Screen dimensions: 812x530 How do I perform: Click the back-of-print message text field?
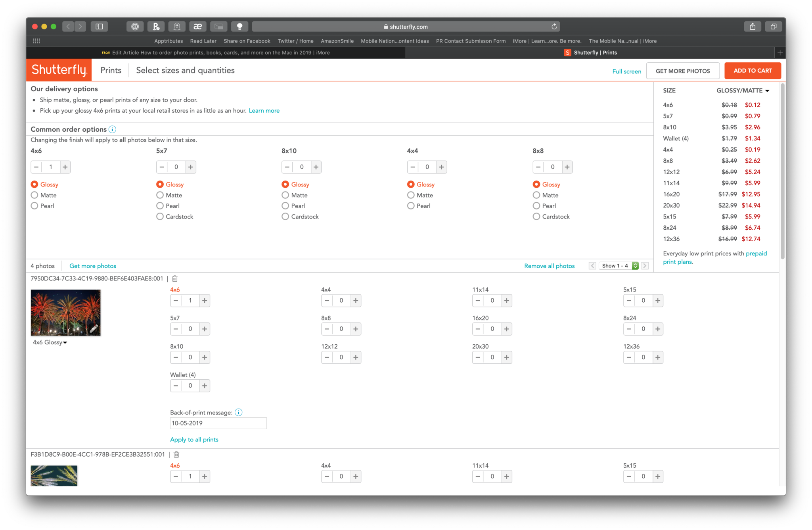[x=218, y=423]
